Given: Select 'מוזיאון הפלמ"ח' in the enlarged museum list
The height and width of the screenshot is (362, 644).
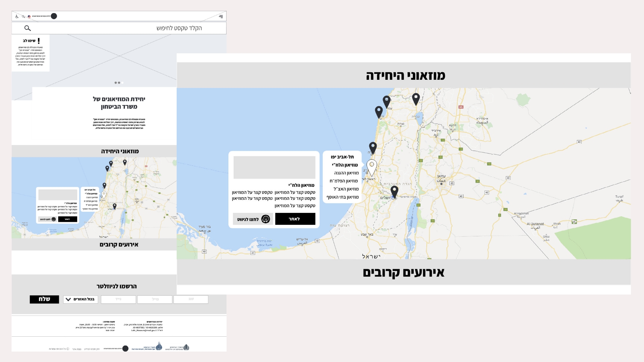Looking at the screenshot, I should click(344, 181).
